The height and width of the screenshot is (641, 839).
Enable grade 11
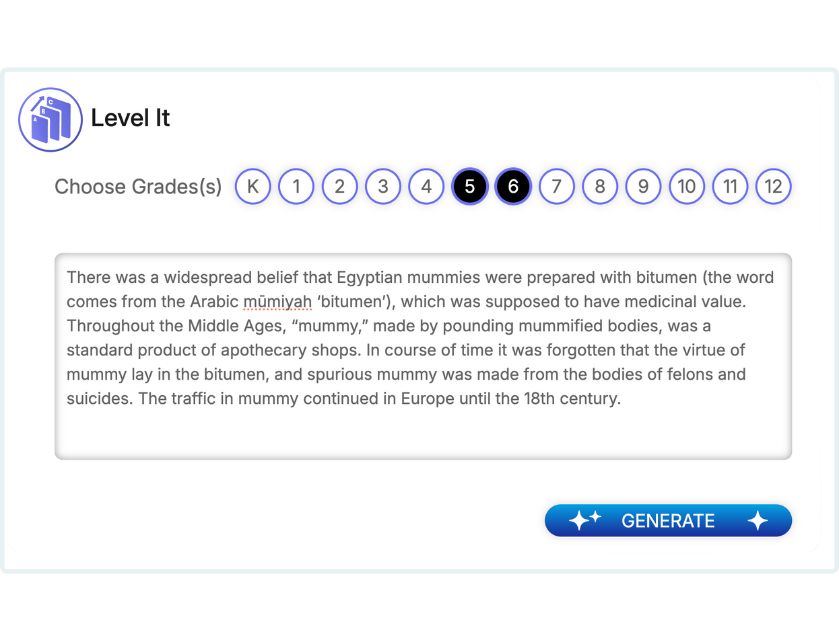tap(730, 186)
